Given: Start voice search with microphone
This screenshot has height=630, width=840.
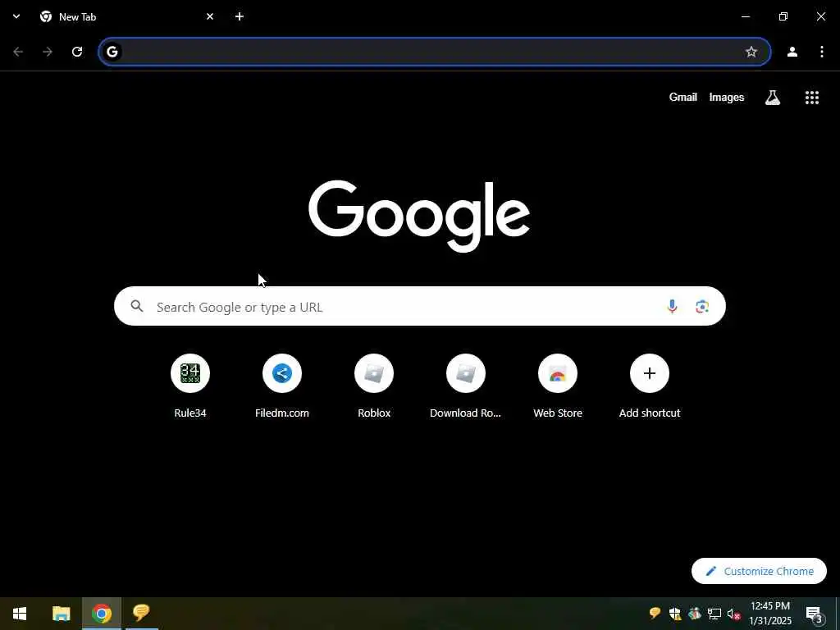Looking at the screenshot, I should pyautogui.click(x=672, y=306).
